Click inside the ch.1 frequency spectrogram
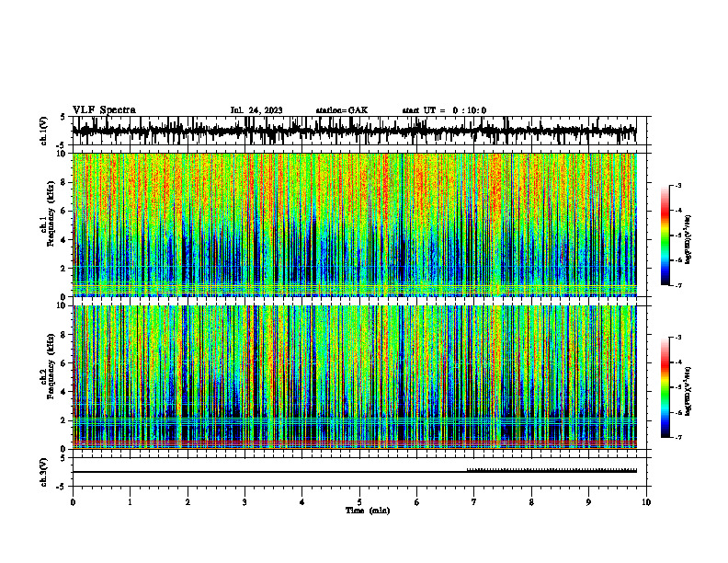The width and height of the screenshot is (728, 563). click(354, 224)
